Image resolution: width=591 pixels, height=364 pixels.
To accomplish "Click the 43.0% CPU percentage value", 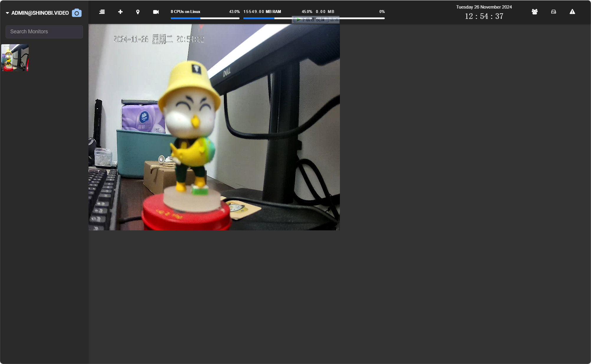I will coord(234,12).
